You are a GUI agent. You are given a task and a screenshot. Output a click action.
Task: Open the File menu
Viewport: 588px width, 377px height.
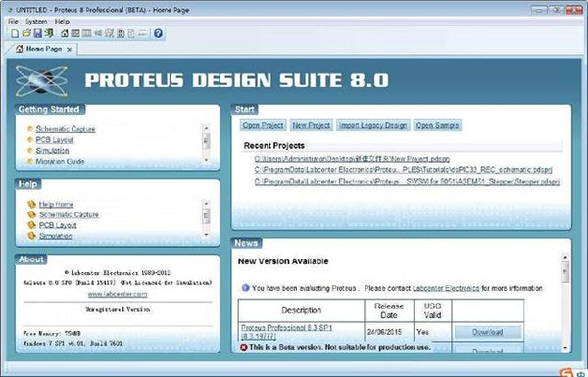pos(13,22)
